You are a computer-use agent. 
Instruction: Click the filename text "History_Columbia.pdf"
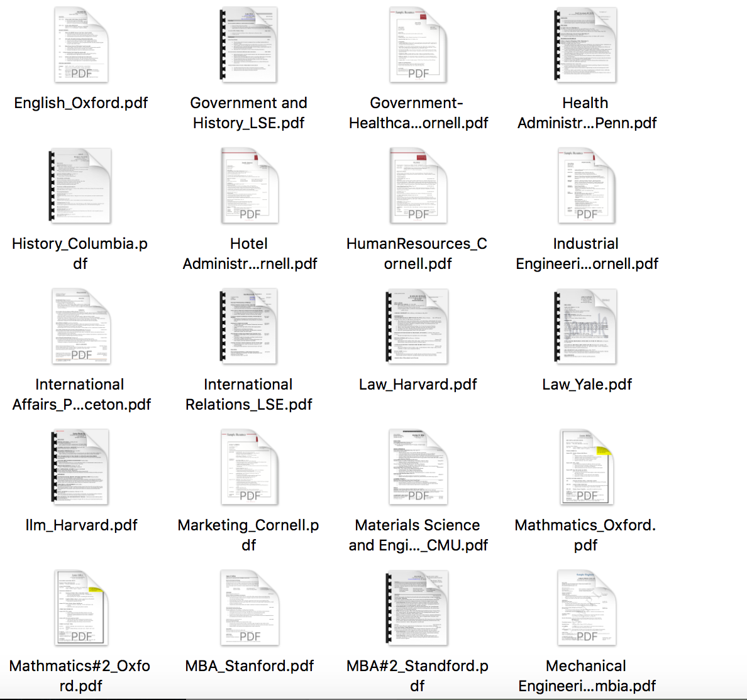(x=80, y=253)
